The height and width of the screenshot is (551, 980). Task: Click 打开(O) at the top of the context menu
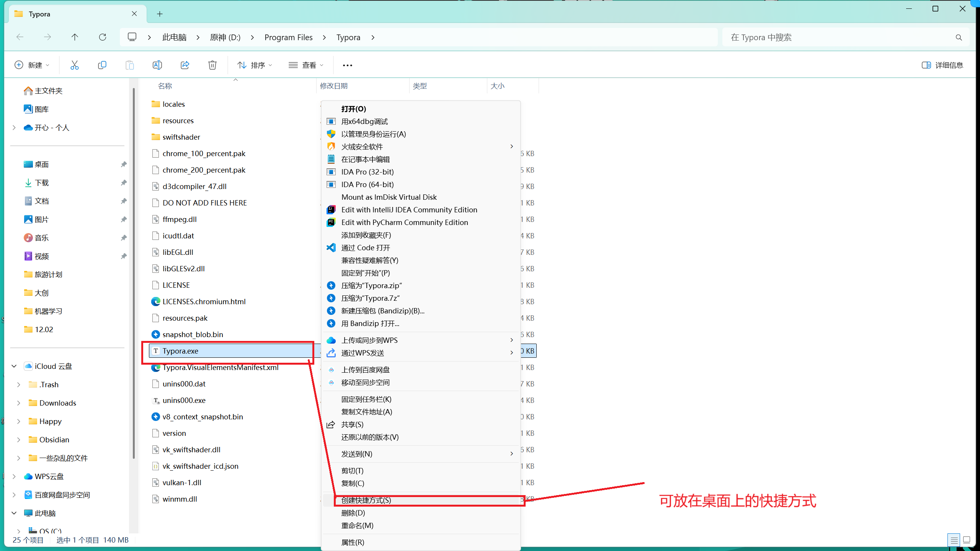pos(421,109)
